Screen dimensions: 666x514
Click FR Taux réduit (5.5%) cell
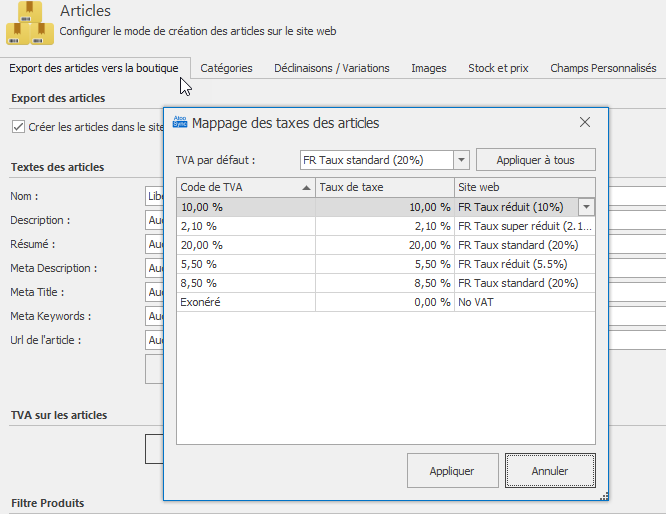click(x=525, y=264)
